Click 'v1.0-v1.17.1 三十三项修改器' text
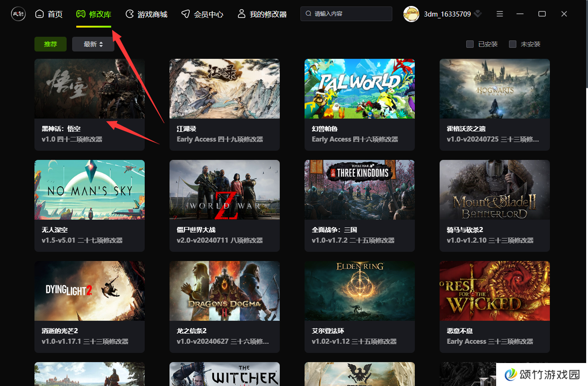588x386 pixels. point(85,341)
